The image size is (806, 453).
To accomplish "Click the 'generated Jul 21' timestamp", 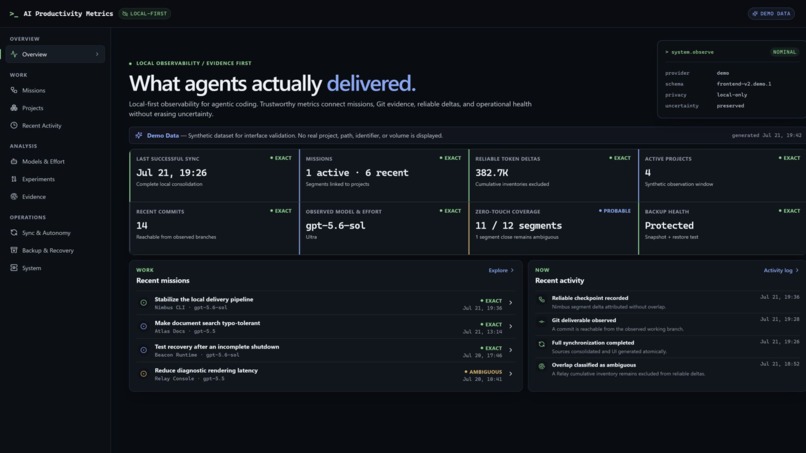I will (766, 136).
